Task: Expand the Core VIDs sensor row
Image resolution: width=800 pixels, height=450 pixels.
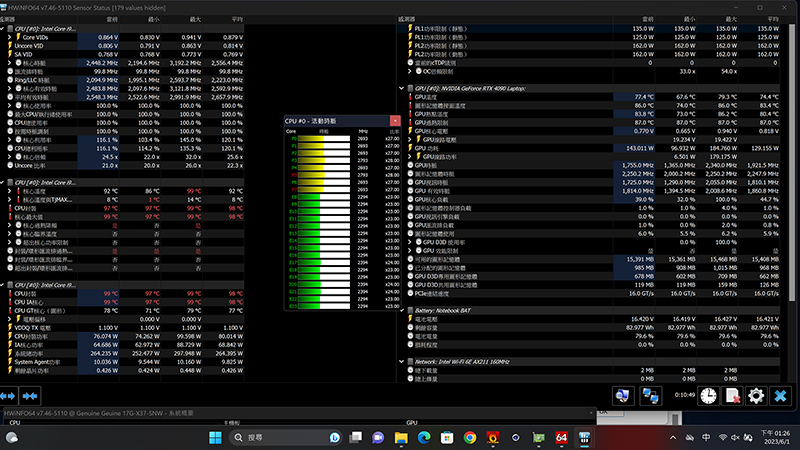Action: (x=9, y=37)
